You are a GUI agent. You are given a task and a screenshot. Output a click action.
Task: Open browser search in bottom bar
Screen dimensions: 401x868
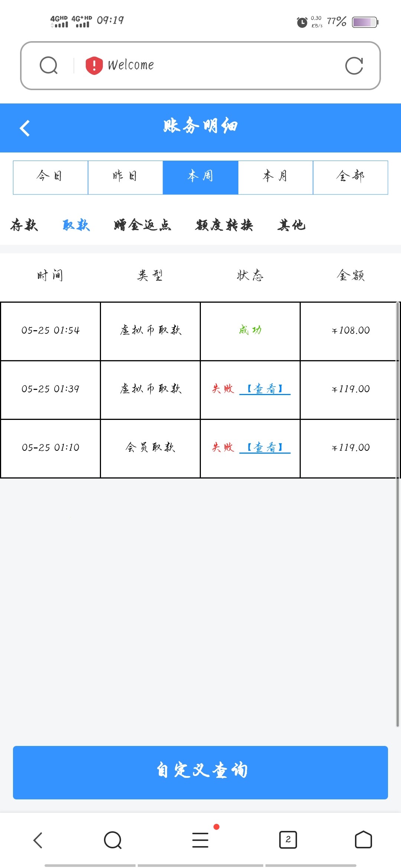tap(113, 840)
